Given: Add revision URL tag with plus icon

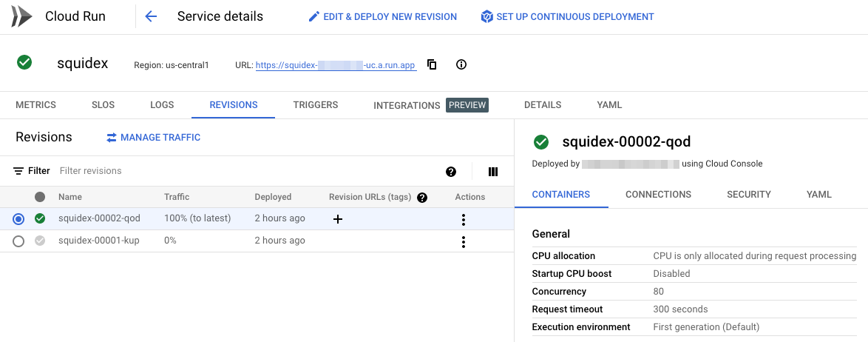Looking at the screenshot, I should tap(338, 219).
